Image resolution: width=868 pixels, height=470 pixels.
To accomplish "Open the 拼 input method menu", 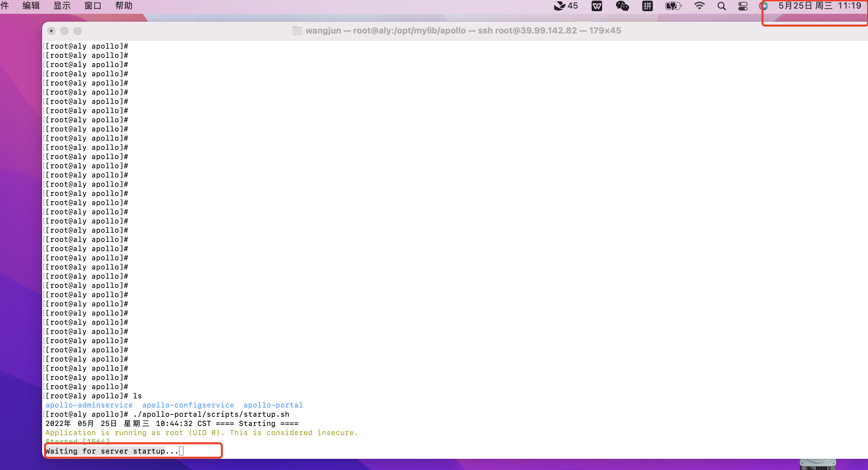I will [647, 6].
